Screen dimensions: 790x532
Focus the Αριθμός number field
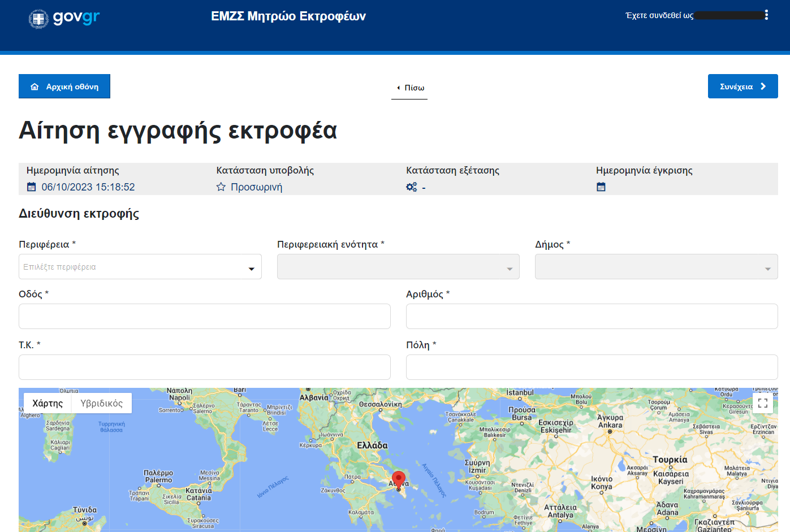pos(592,317)
